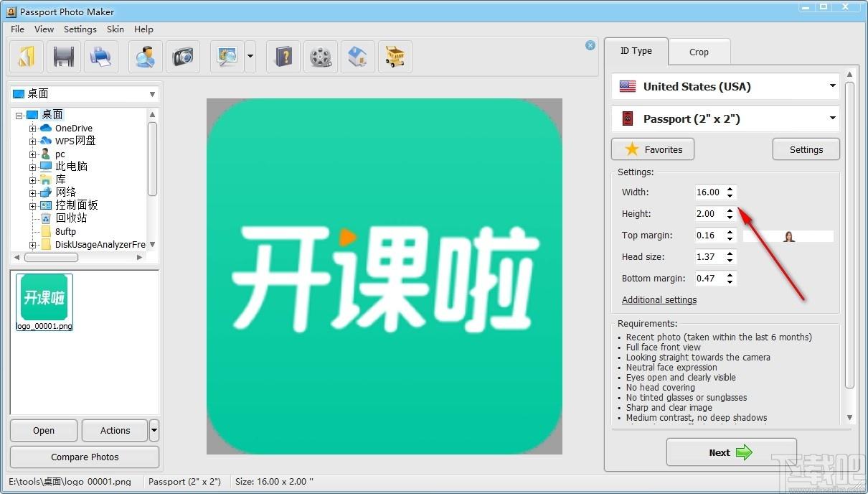The image size is (868, 494).
Task: Select the 库 folder in tree
Action: [60, 180]
